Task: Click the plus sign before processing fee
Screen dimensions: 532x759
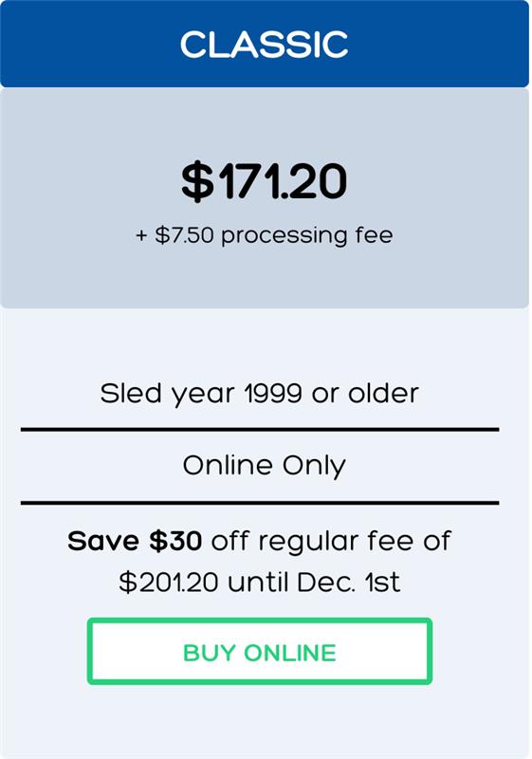Action: 141,235
